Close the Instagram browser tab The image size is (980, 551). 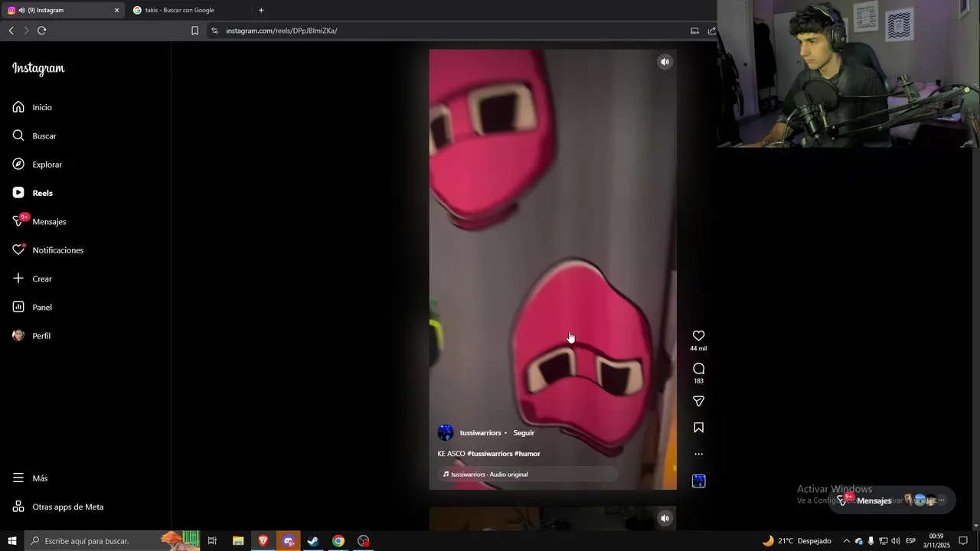pyautogui.click(x=116, y=10)
